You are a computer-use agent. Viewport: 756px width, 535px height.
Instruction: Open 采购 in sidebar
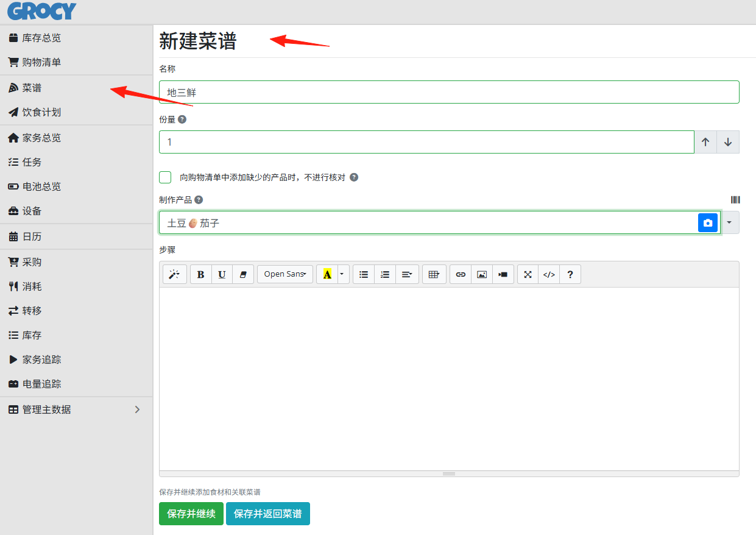pyautogui.click(x=76, y=262)
